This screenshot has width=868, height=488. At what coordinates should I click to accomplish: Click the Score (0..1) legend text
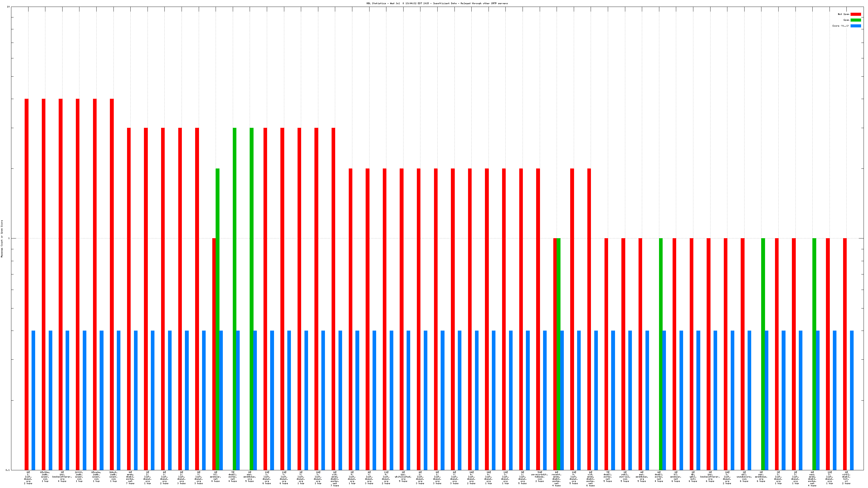coord(840,26)
